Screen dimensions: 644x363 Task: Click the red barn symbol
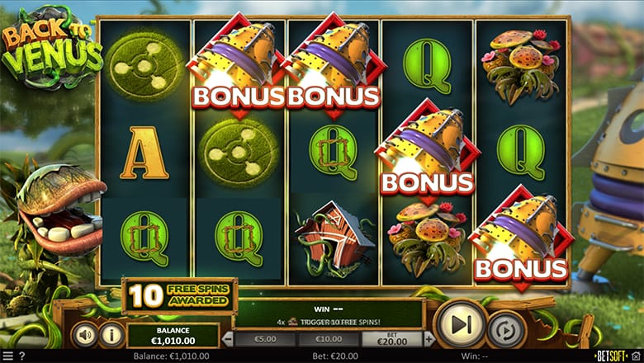click(334, 239)
